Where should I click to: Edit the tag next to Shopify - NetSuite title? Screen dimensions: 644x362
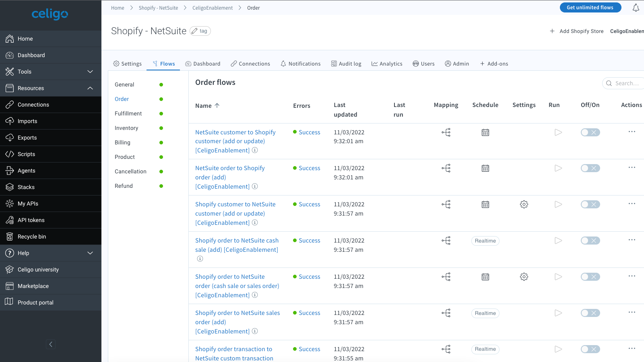click(x=200, y=31)
